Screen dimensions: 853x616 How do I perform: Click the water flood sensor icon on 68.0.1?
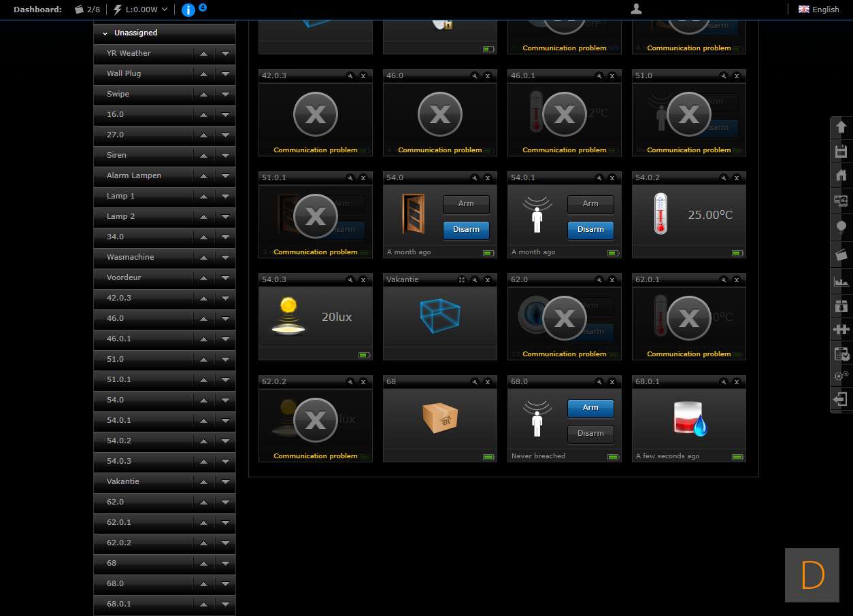click(x=689, y=419)
